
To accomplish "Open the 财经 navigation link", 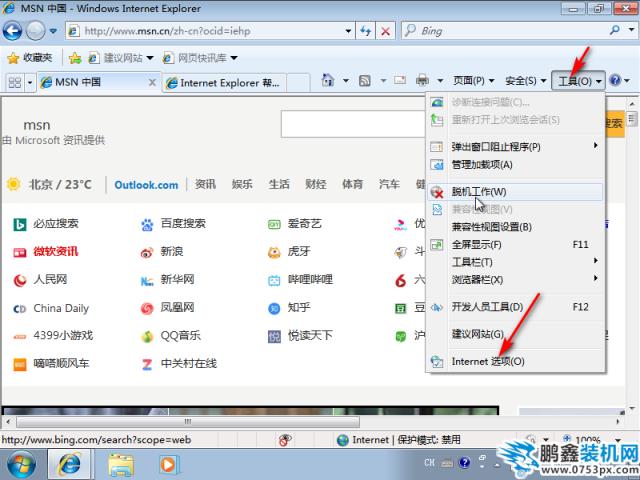I will click(x=316, y=184).
